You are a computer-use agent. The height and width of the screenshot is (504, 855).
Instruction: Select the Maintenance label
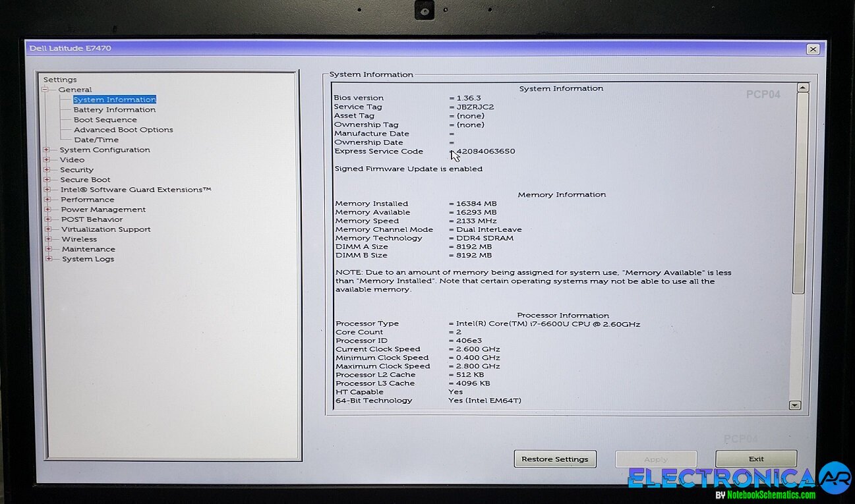(x=88, y=249)
